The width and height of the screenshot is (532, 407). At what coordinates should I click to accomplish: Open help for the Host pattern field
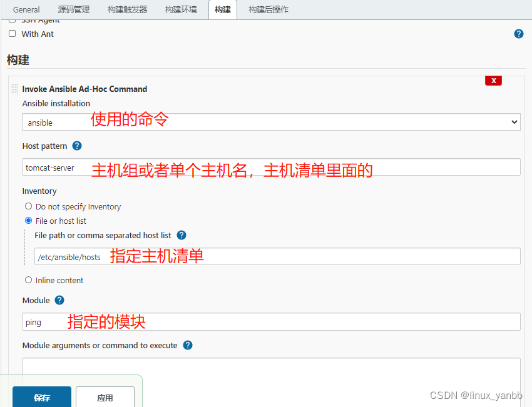(x=76, y=146)
